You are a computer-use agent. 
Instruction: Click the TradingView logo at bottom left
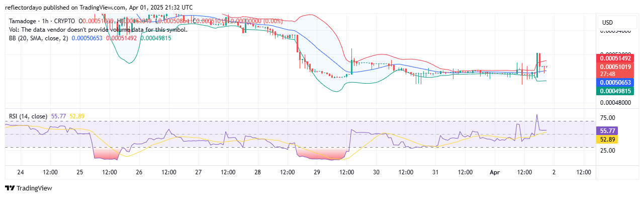pos(29,188)
